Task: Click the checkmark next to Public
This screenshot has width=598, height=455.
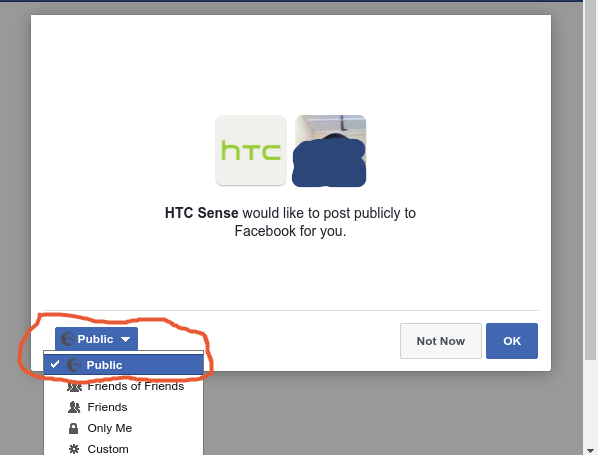Action: click(x=55, y=364)
